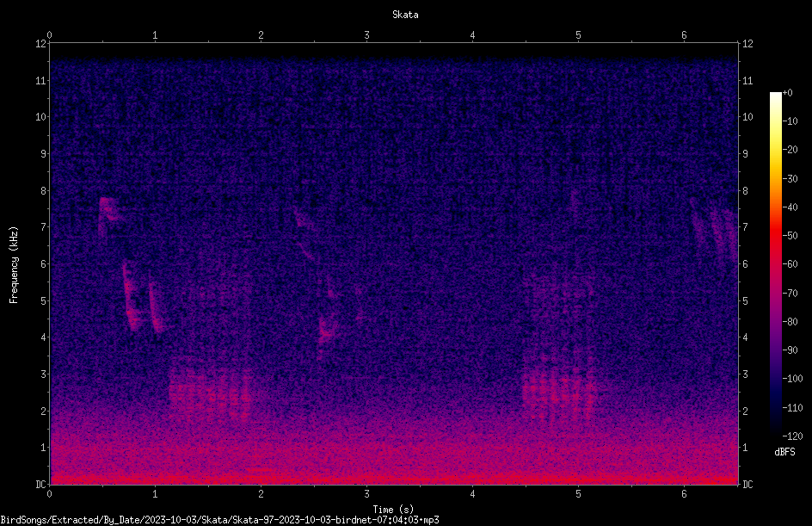This screenshot has width=812, height=526.
Task: Click the white top end of the color scale bar
Action: (x=775, y=96)
